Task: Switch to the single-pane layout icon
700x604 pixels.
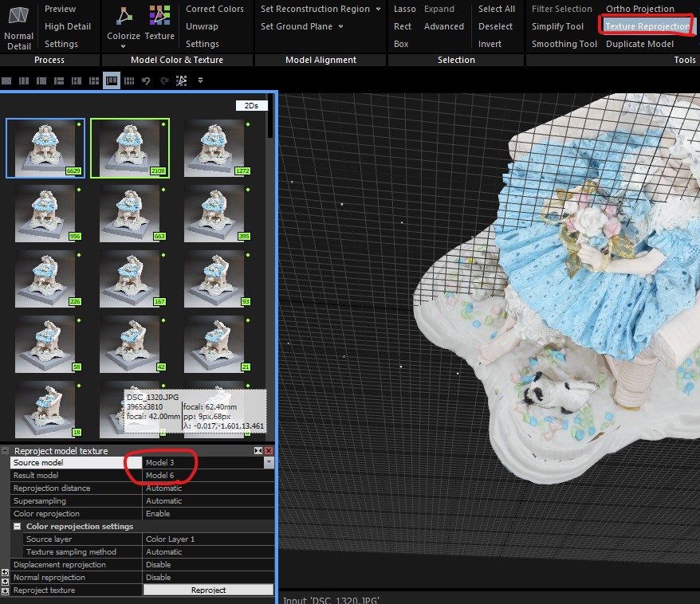Action: point(7,80)
